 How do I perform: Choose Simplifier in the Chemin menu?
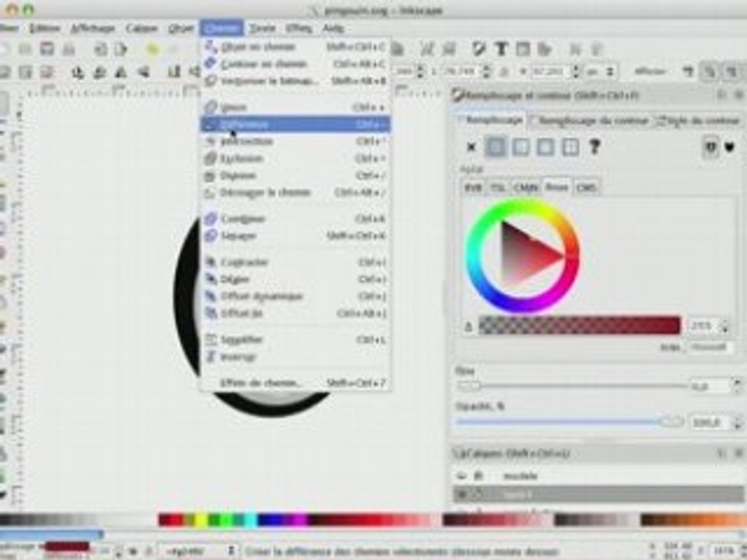(x=296, y=340)
